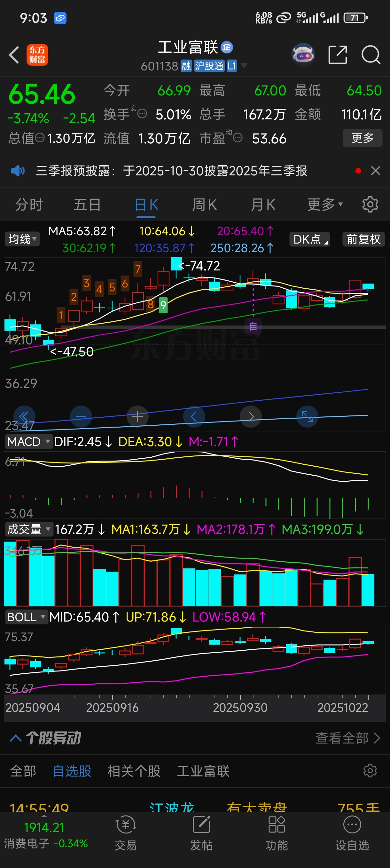
Task: Switch to 分时 tab
Action: [x=29, y=205]
